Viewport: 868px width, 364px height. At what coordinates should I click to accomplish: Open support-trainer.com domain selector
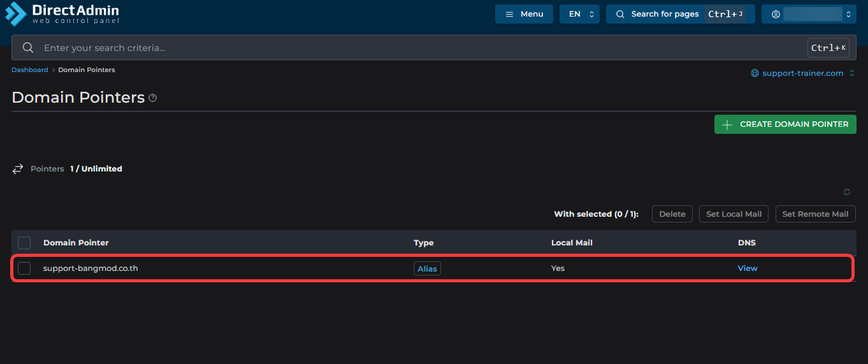click(x=803, y=73)
